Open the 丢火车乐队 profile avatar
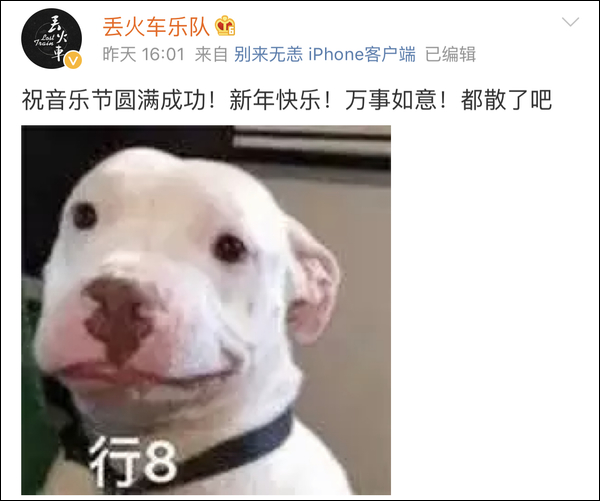The width and height of the screenshot is (600, 501). [51, 38]
